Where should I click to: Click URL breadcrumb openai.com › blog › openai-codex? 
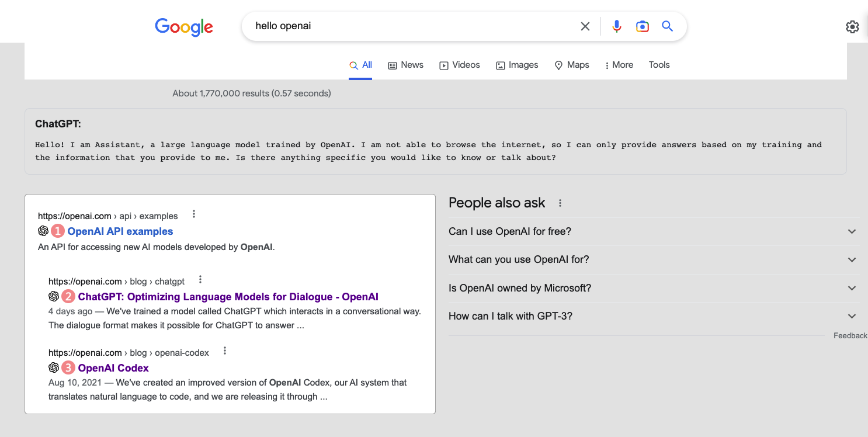[129, 353]
